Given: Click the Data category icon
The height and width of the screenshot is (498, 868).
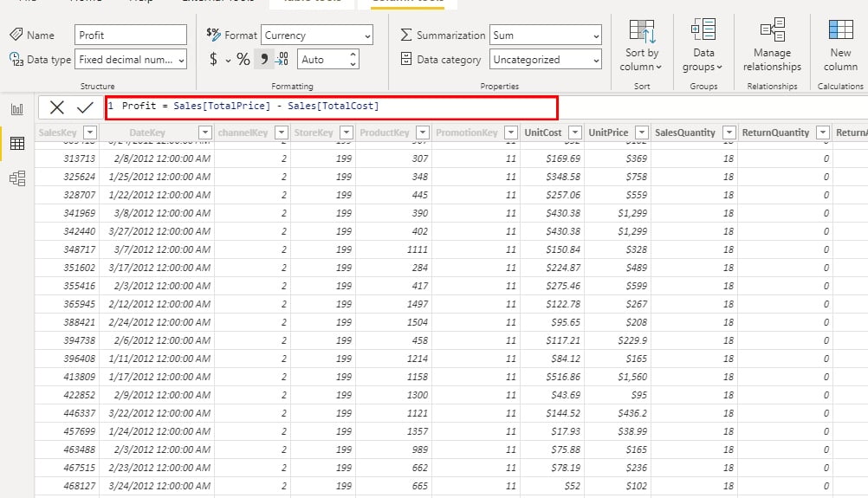Looking at the screenshot, I should click(405, 59).
